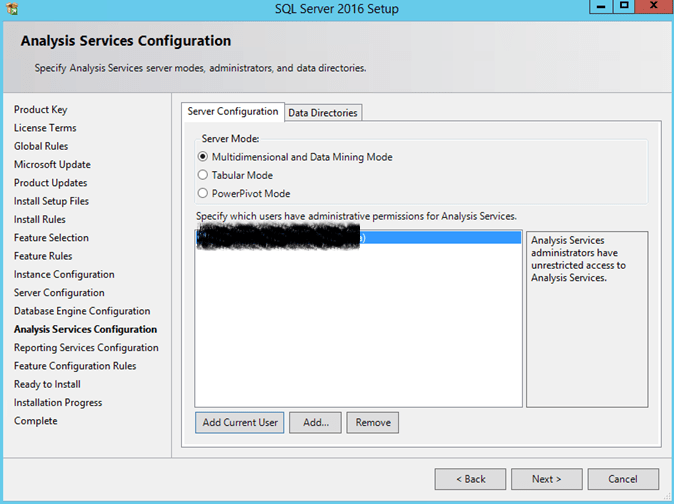The image size is (674, 504).
Task: Click Ready to Install step
Action: point(47,384)
